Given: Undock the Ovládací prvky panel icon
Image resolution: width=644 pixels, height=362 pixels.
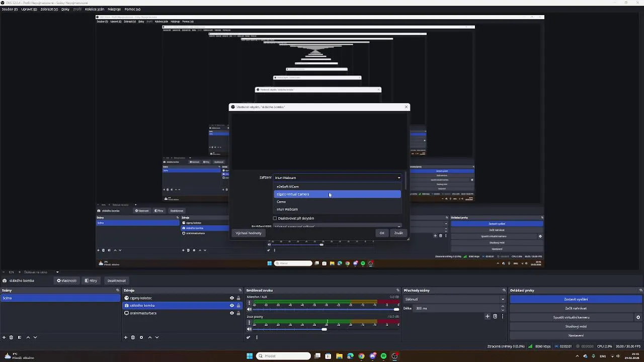Looking at the screenshot, I should coord(640,290).
